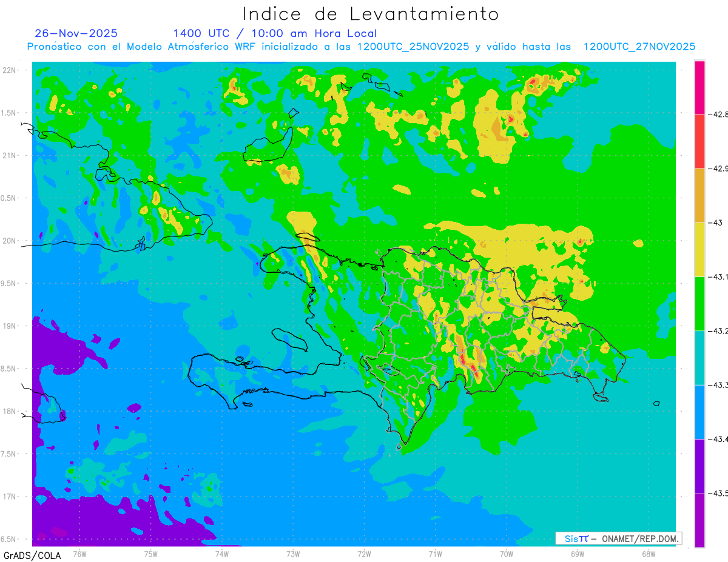This screenshot has height=562, width=728.
Task: Click the '-43' color bar label
Action: click(715, 222)
